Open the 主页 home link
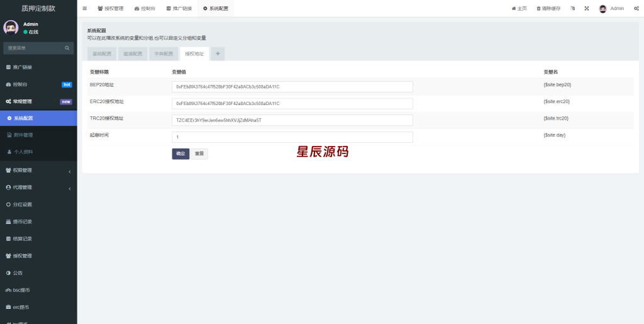The image size is (644, 324). tap(519, 8)
